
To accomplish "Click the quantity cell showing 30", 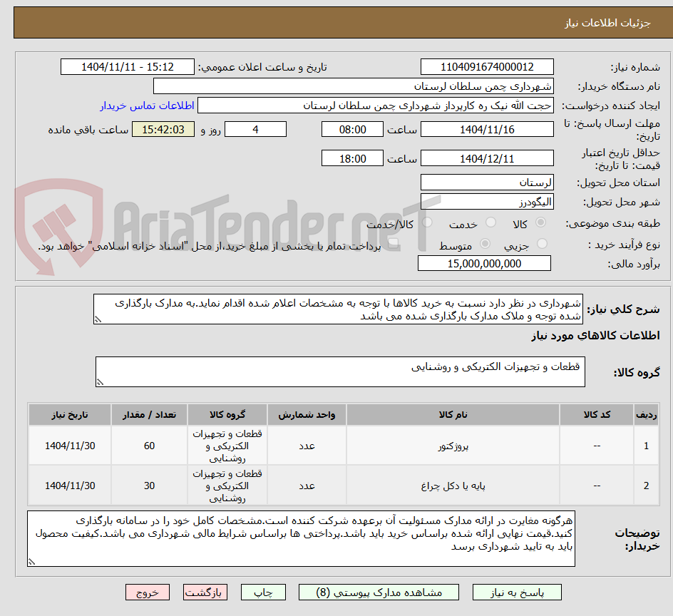I will (x=149, y=486).
